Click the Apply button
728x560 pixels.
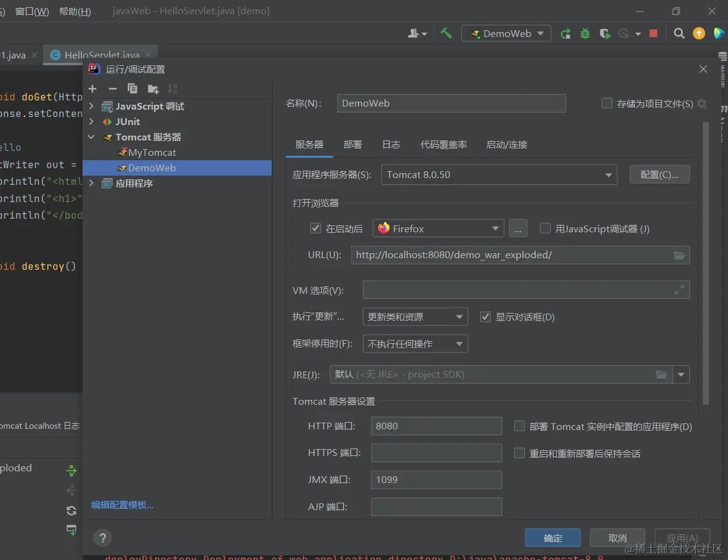coord(682,538)
